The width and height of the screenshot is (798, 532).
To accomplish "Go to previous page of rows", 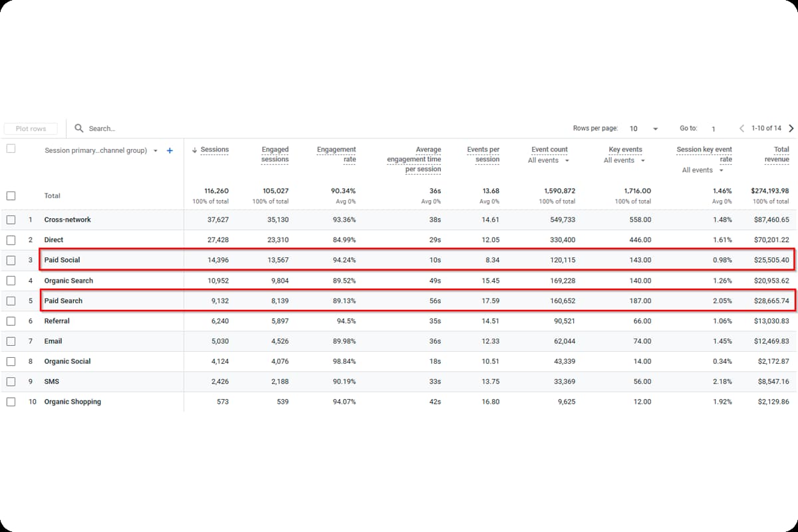I will pyautogui.click(x=741, y=128).
